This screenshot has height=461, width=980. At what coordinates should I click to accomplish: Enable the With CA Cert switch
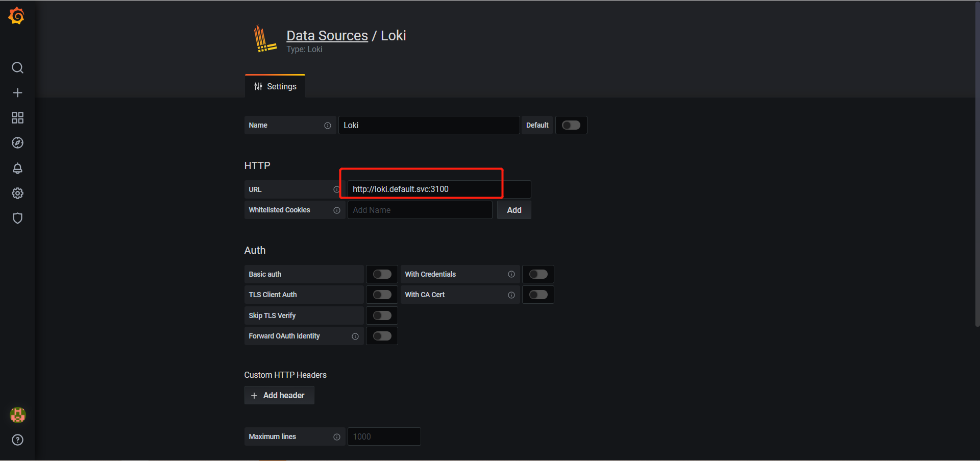point(538,295)
